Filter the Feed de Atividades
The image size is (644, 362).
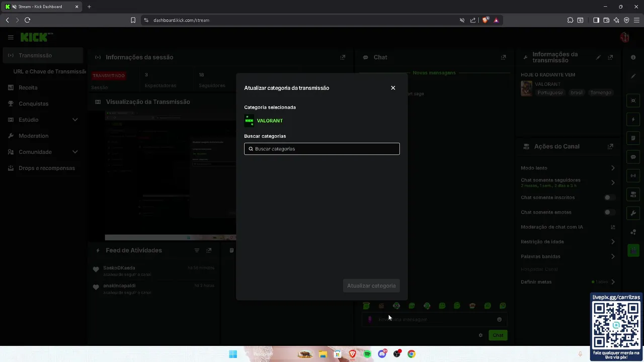(x=197, y=250)
